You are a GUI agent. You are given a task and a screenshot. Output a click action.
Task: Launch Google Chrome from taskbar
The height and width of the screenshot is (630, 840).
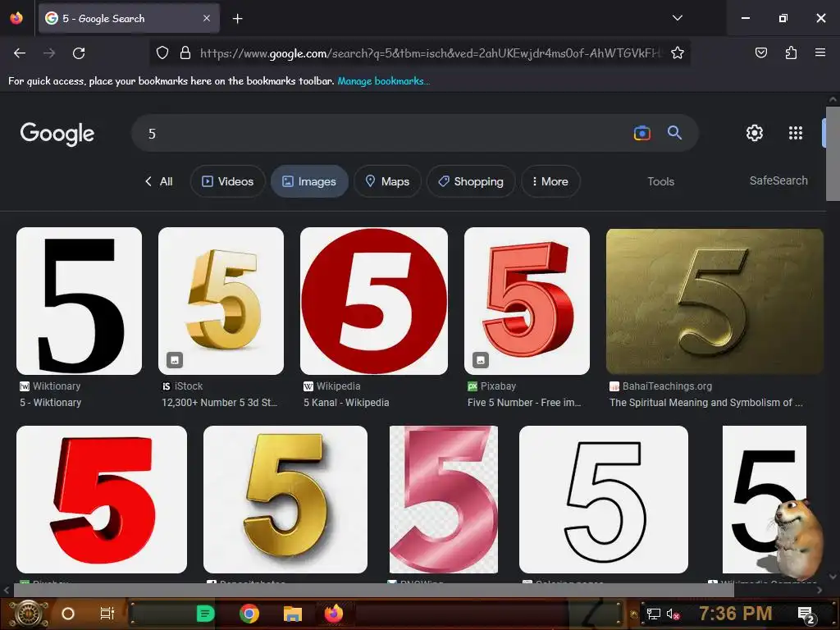pos(249,614)
